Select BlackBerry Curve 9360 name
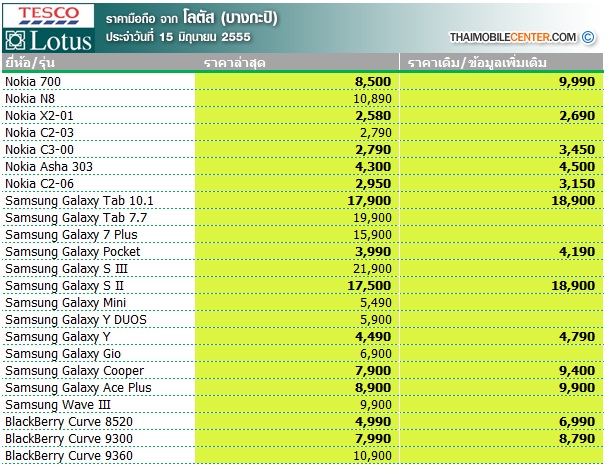607x467 pixels. pyautogui.click(x=69, y=457)
